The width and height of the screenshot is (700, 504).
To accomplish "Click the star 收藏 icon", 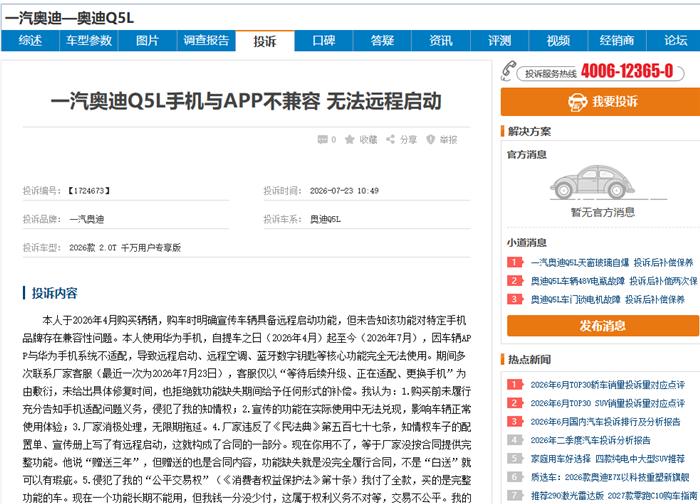I will click(350, 140).
